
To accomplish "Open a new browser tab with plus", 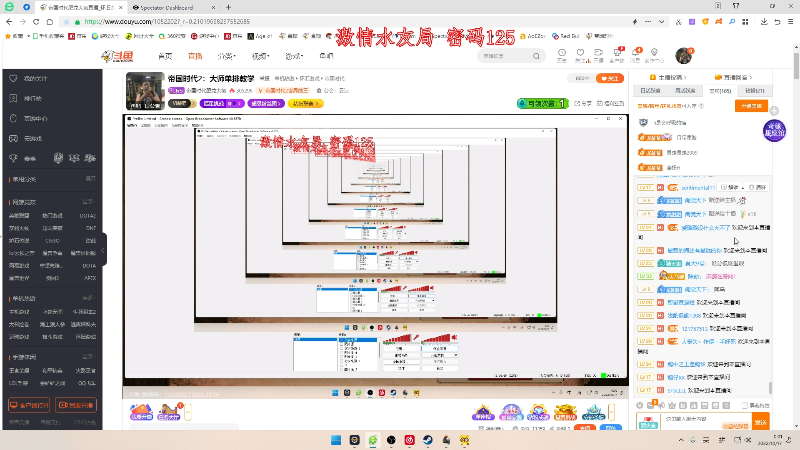I will [228, 7].
